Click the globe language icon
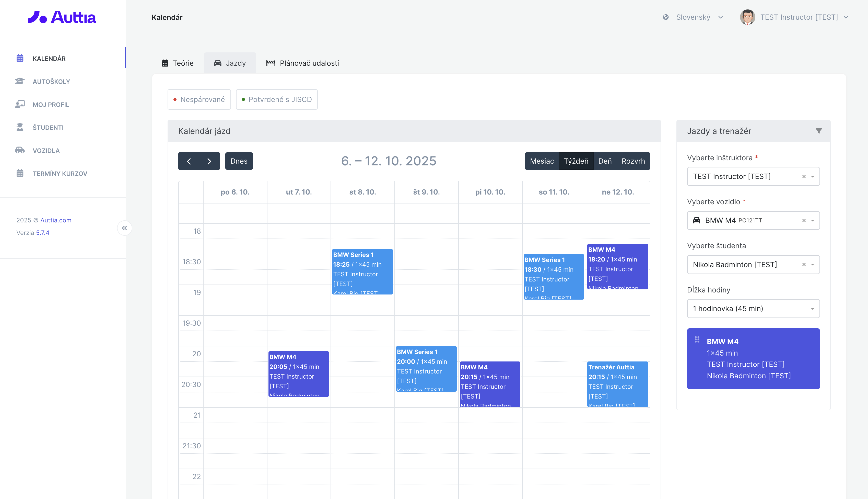Viewport: 868px width, 499px height. 666,17
